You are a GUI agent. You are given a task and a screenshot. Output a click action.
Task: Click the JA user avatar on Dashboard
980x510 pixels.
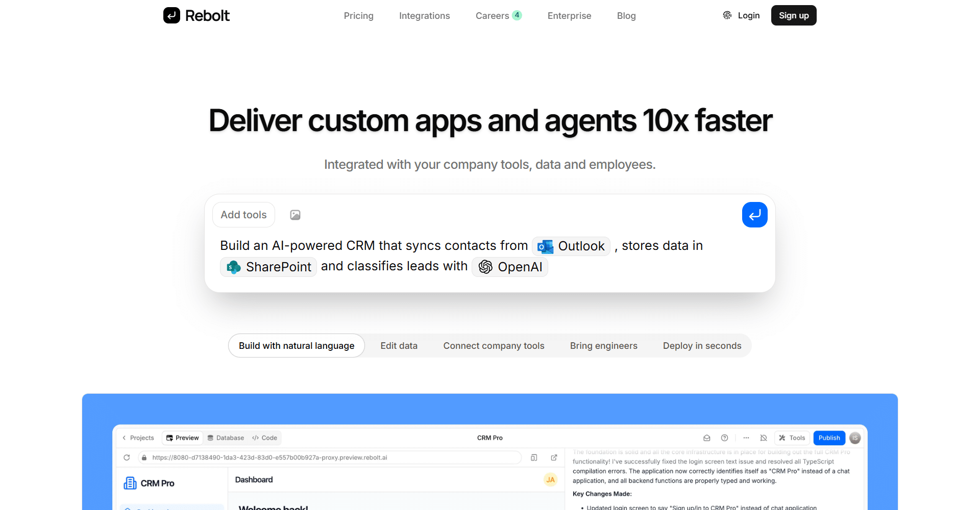point(550,479)
